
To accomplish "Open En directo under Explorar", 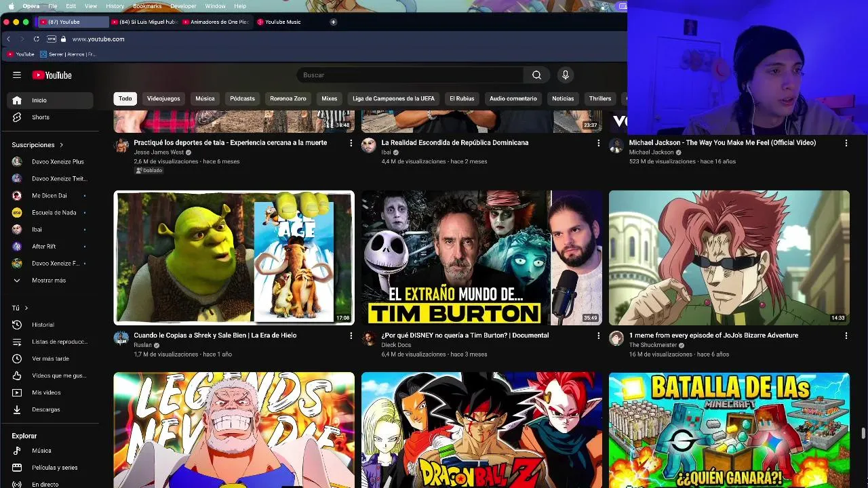I will [x=50, y=485].
